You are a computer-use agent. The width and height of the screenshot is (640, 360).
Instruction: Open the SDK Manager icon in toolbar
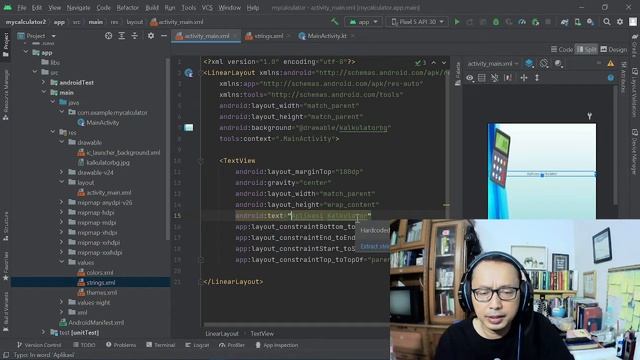pos(591,22)
